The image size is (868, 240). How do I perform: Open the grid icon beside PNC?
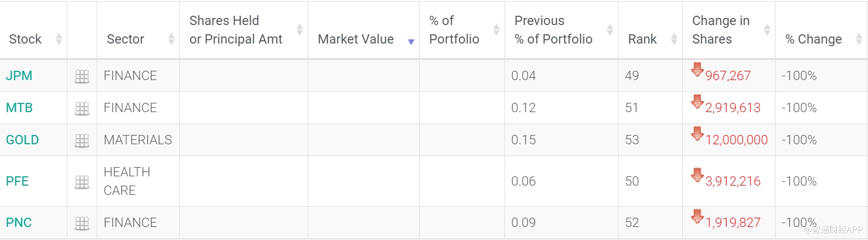pos(82,224)
